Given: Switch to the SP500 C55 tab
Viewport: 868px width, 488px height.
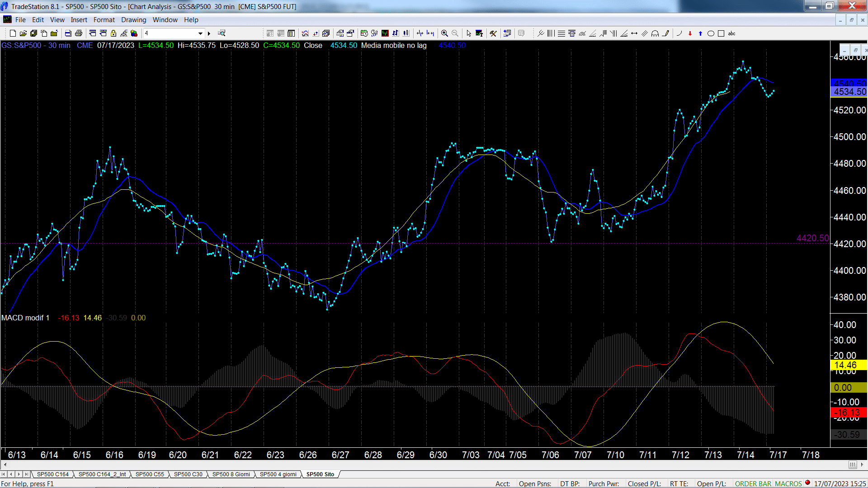Looking at the screenshot, I should tap(150, 474).
